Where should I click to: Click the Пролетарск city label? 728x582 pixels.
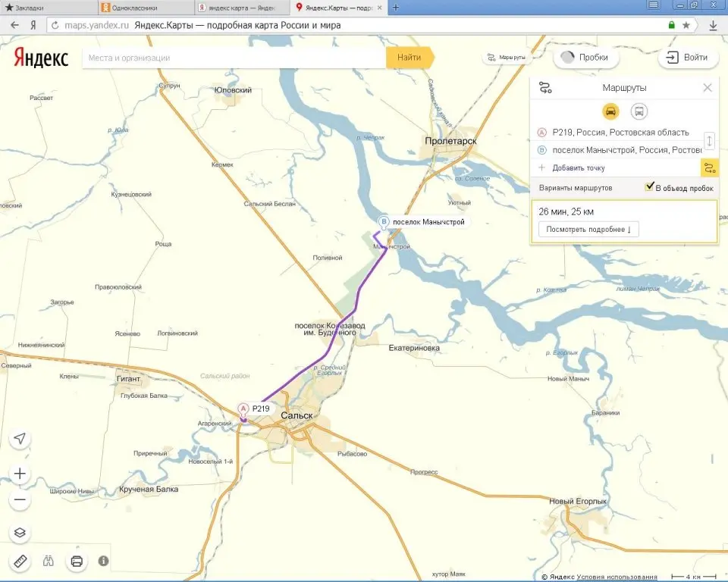pyautogui.click(x=450, y=141)
